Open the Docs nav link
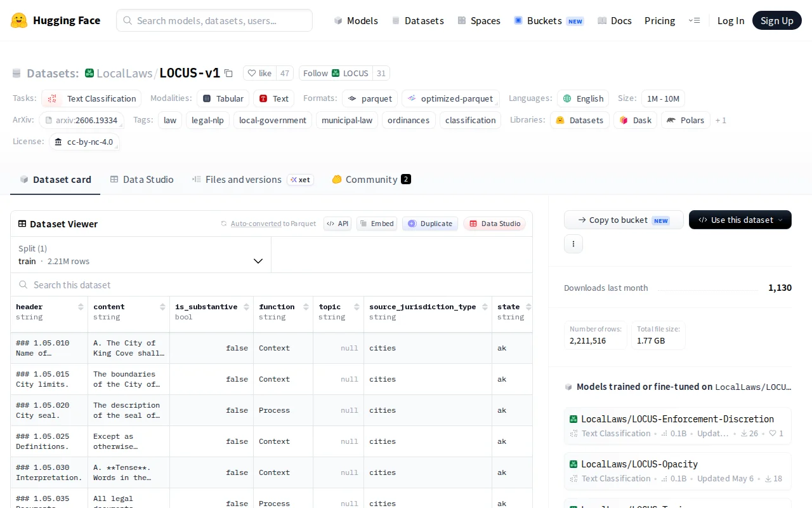This screenshot has height=508, width=812. coord(615,20)
